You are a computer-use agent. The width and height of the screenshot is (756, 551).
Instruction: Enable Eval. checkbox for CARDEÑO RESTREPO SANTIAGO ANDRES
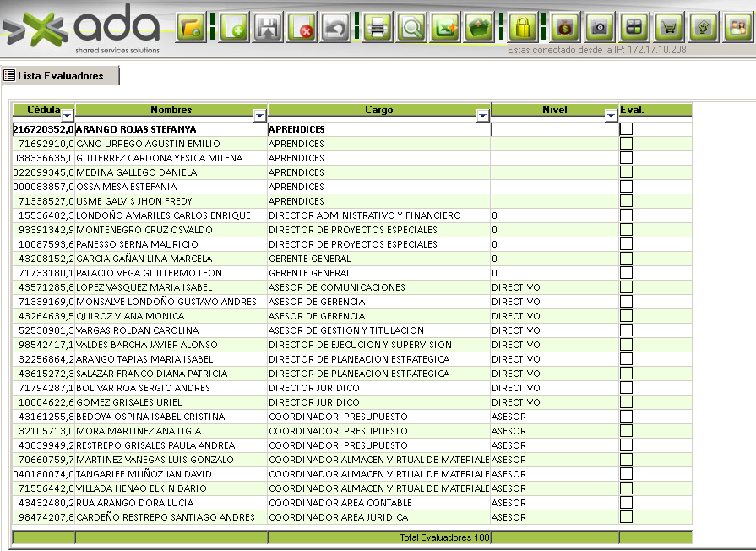click(626, 517)
